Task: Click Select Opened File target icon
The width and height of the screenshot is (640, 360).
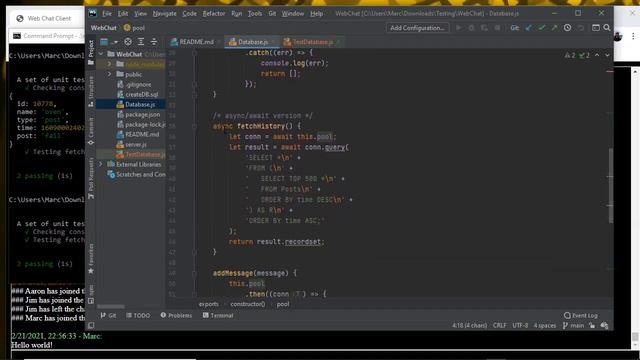Action: (x=128, y=42)
